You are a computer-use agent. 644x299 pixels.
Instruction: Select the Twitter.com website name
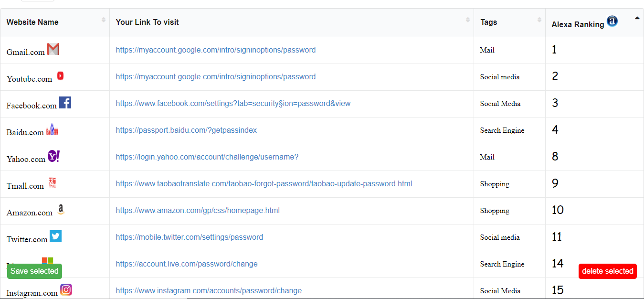click(27, 239)
